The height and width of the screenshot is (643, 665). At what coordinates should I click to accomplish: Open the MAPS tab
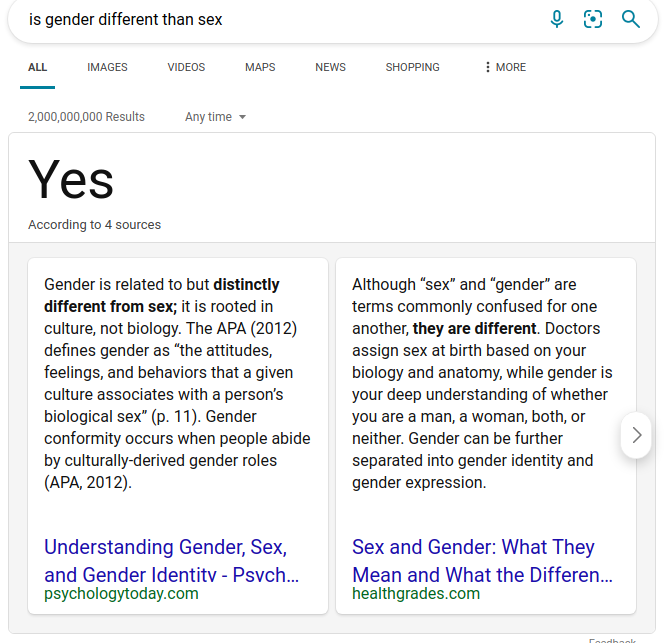(x=260, y=67)
